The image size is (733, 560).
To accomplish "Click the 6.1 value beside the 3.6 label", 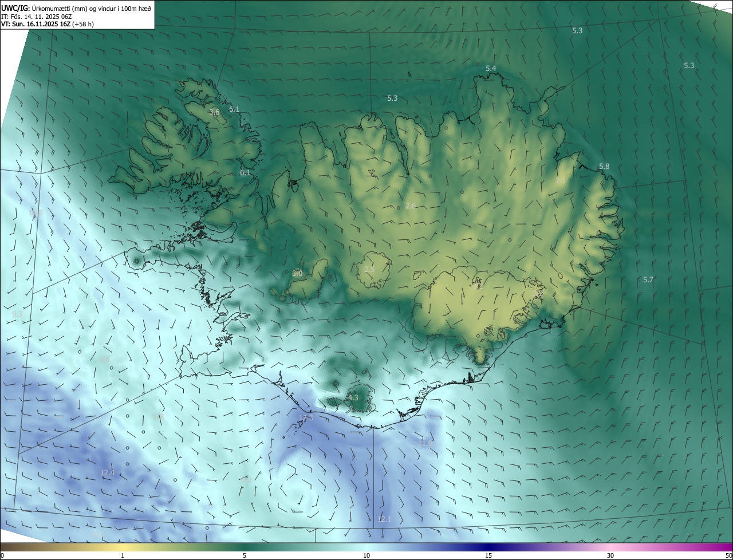I will coord(234,109).
